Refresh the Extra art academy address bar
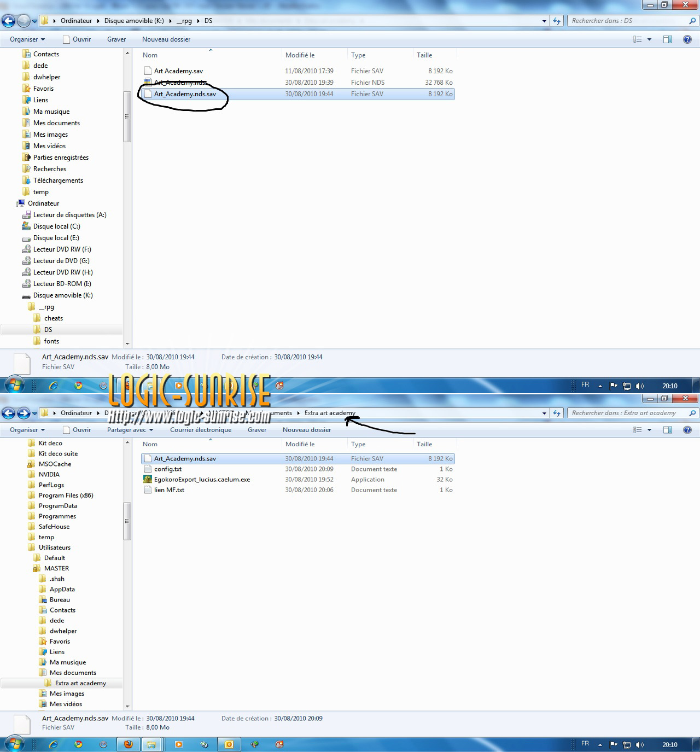The width and height of the screenshot is (700, 752). click(557, 413)
